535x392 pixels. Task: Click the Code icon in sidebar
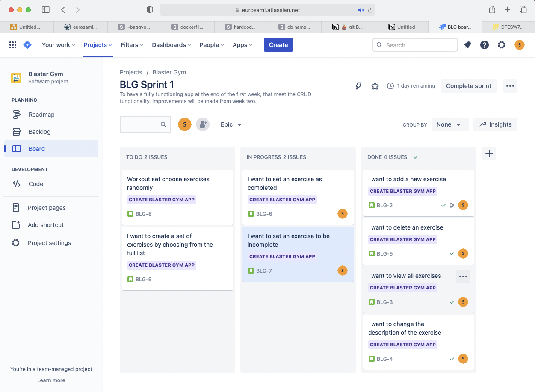tap(16, 184)
